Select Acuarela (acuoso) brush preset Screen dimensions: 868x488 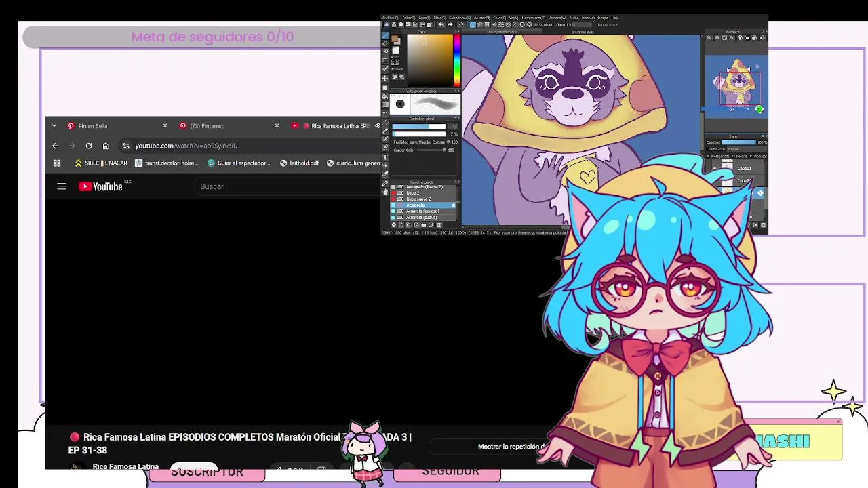[422, 211]
